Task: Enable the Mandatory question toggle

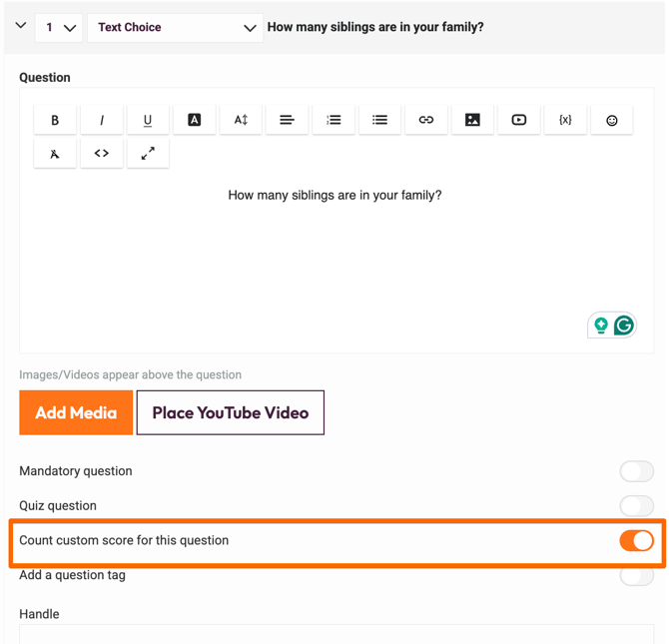Action: [x=637, y=471]
